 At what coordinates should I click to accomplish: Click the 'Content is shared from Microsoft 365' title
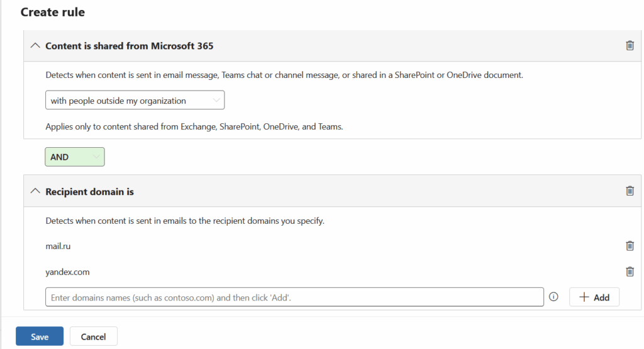129,46
